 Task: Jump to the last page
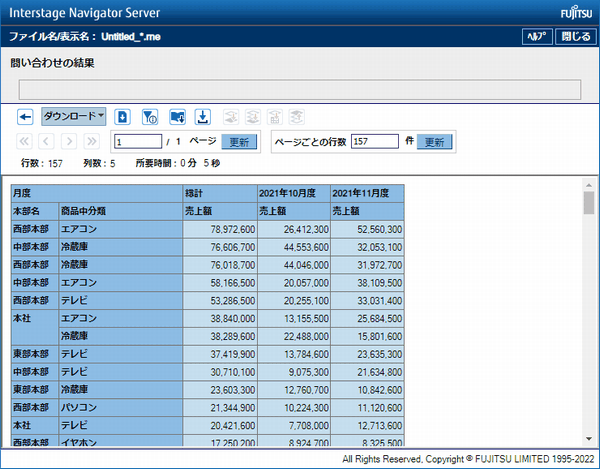pos(92,142)
